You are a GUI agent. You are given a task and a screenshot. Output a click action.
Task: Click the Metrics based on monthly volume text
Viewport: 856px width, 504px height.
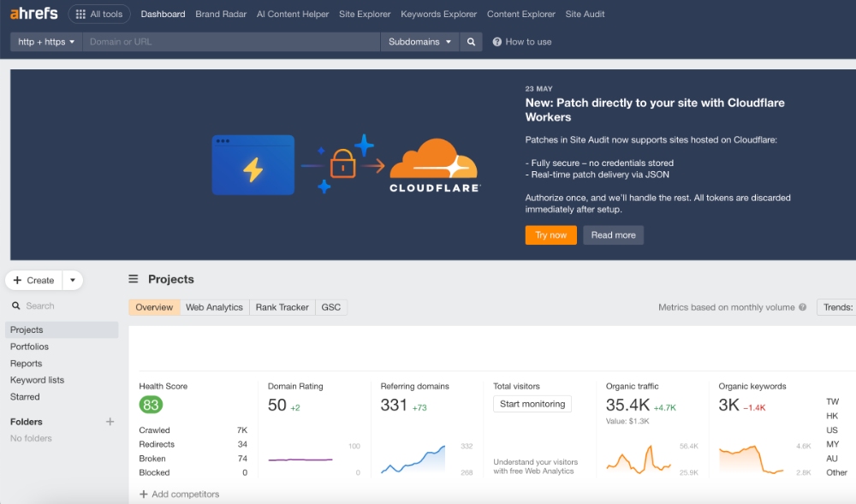tap(726, 307)
